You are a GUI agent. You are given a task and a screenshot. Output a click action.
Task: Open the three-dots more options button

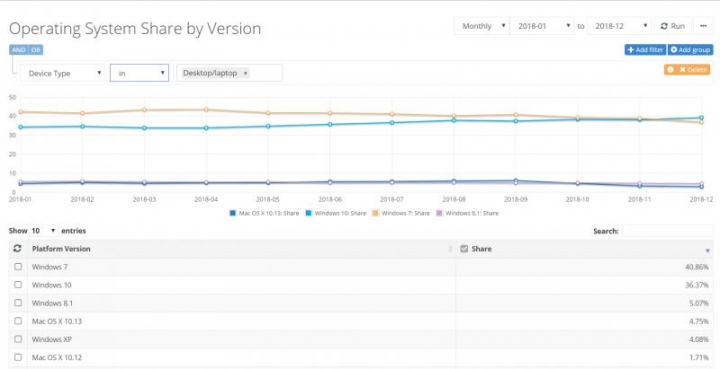coord(703,26)
